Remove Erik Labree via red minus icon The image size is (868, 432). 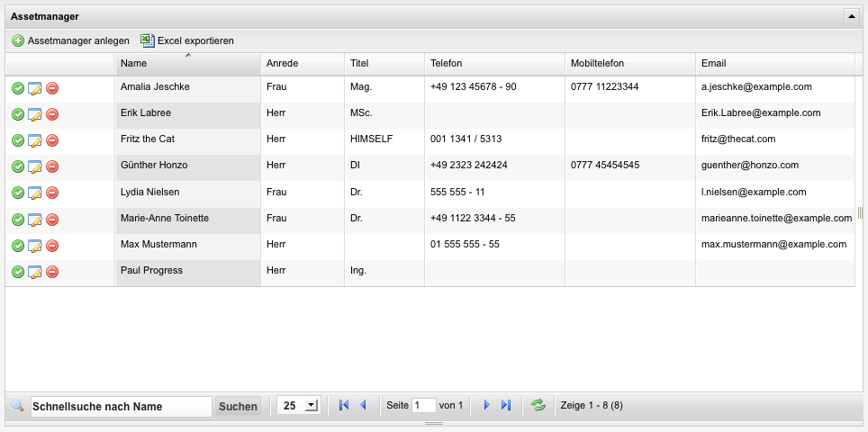click(52, 114)
